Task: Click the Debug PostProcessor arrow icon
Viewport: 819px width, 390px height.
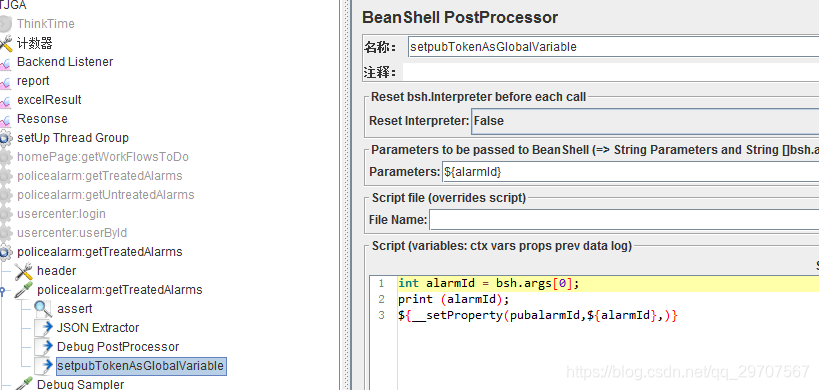Action: [x=44, y=347]
